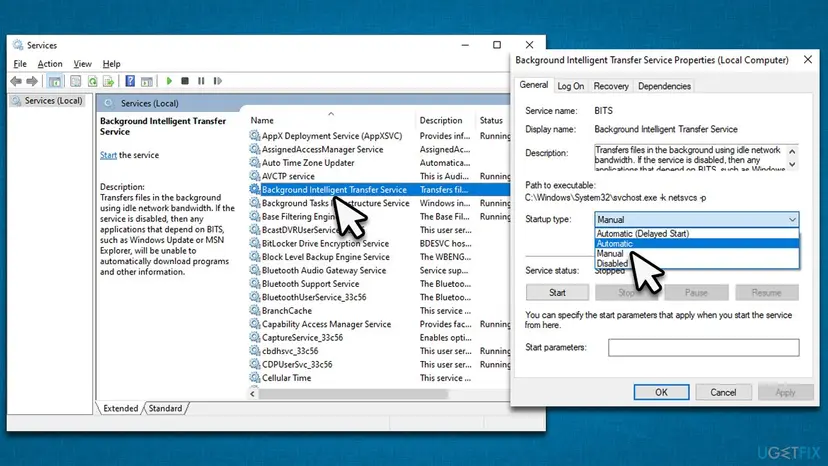The image size is (828, 466).
Task: Click the gear icon of AVCTP service
Action: click(x=255, y=176)
